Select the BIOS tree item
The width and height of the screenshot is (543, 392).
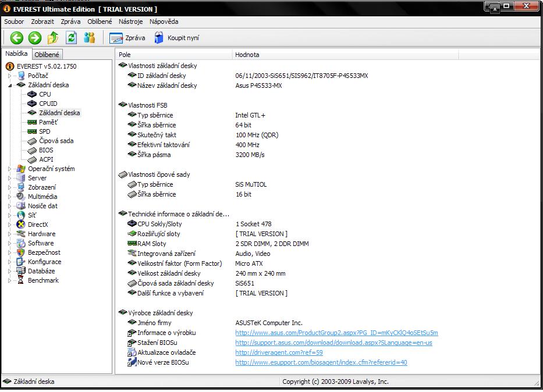point(46,150)
